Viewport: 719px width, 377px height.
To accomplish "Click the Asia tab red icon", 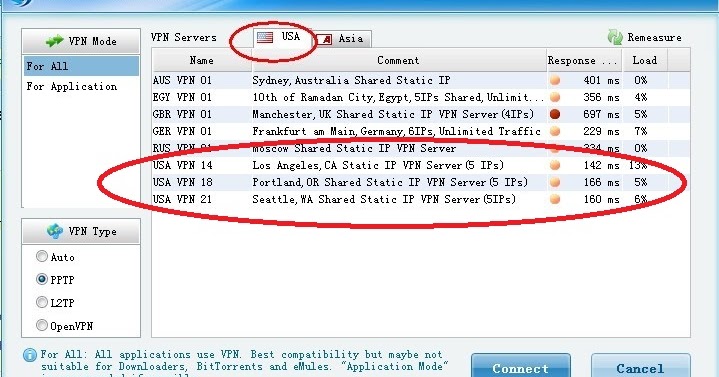I will [324, 39].
